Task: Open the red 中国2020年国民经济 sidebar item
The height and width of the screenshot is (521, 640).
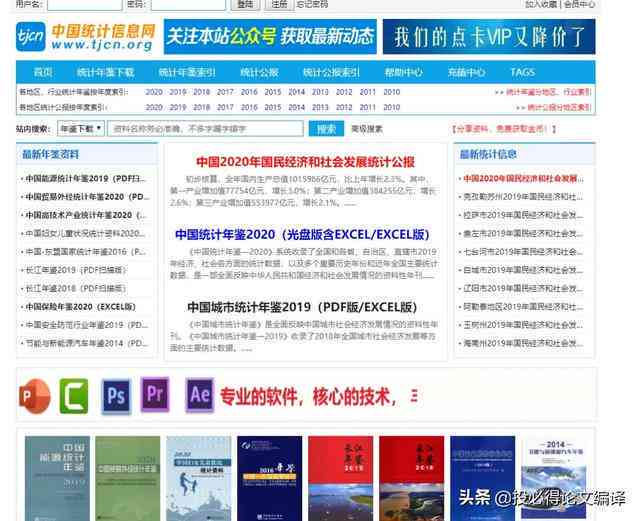Action: [x=522, y=178]
